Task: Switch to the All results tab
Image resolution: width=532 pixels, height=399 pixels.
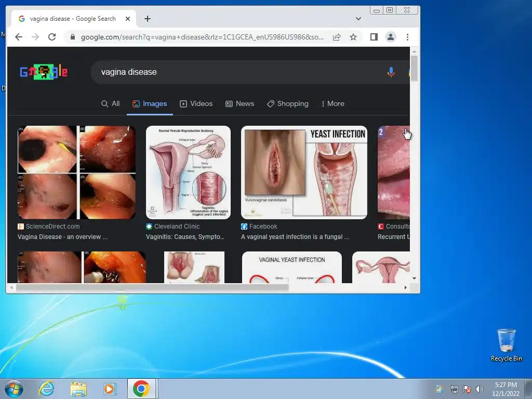Action: click(111, 104)
